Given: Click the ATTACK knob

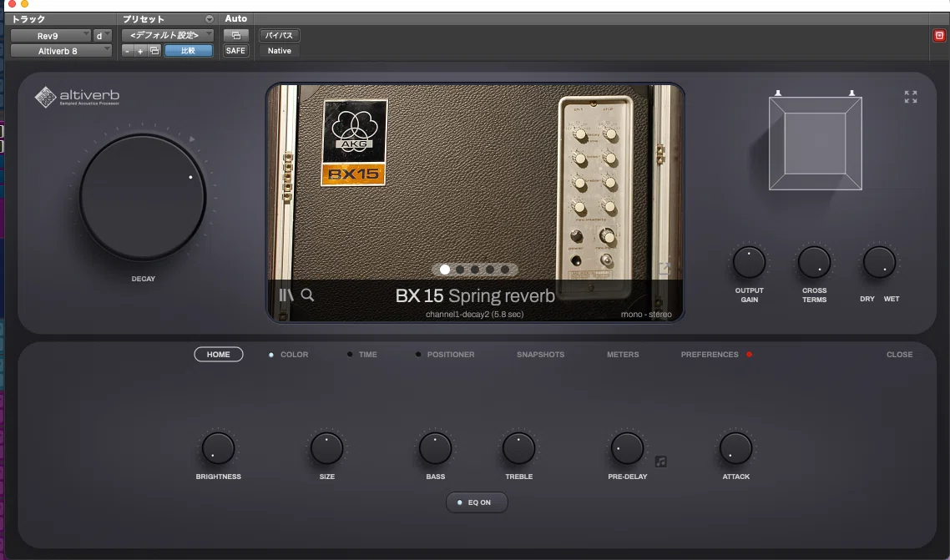Looking at the screenshot, I should (x=735, y=449).
